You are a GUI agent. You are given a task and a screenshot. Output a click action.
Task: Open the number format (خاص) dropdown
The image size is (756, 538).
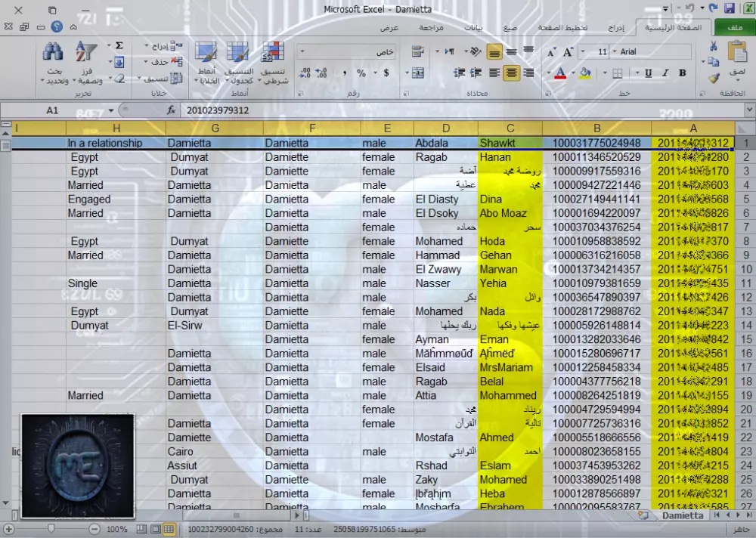tap(302, 51)
